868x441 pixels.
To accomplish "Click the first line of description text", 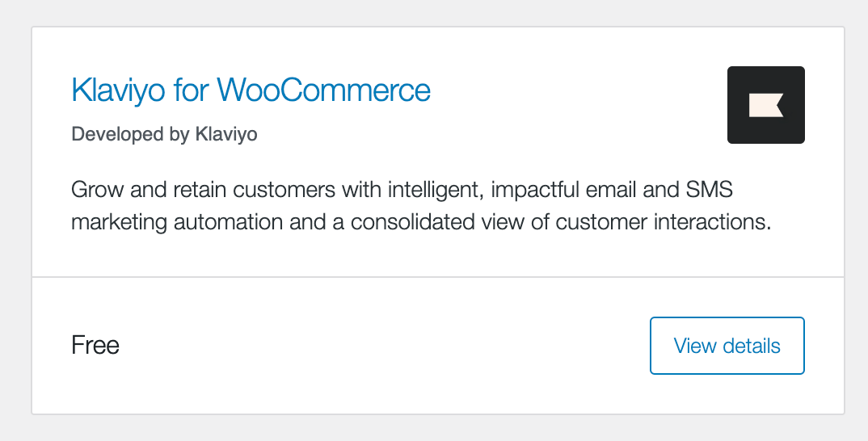I will [402, 191].
